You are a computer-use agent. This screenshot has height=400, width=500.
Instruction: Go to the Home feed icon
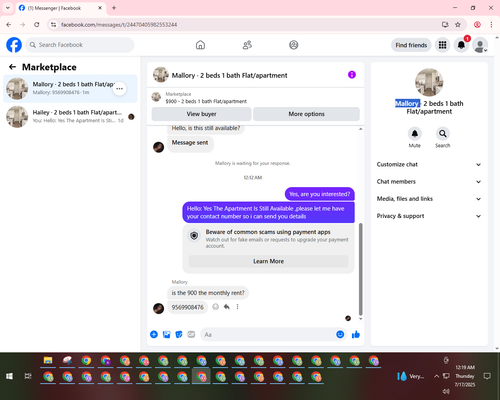200,45
